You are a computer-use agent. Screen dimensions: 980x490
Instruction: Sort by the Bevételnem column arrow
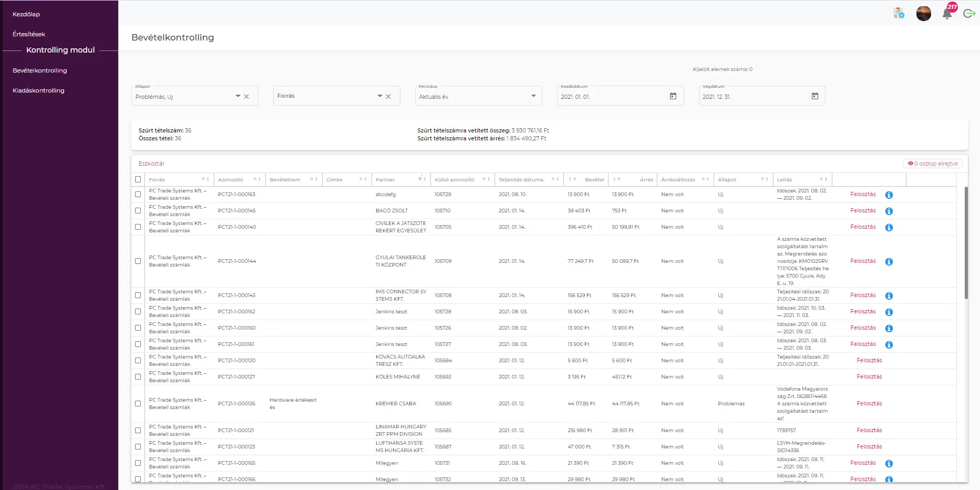coord(312,179)
